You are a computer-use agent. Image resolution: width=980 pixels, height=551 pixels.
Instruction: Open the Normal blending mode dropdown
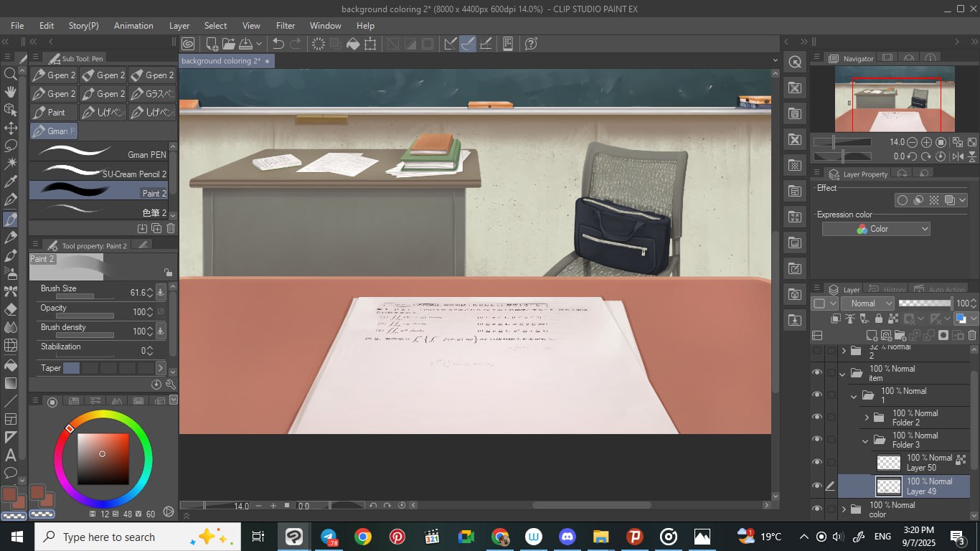coord(867,303)
